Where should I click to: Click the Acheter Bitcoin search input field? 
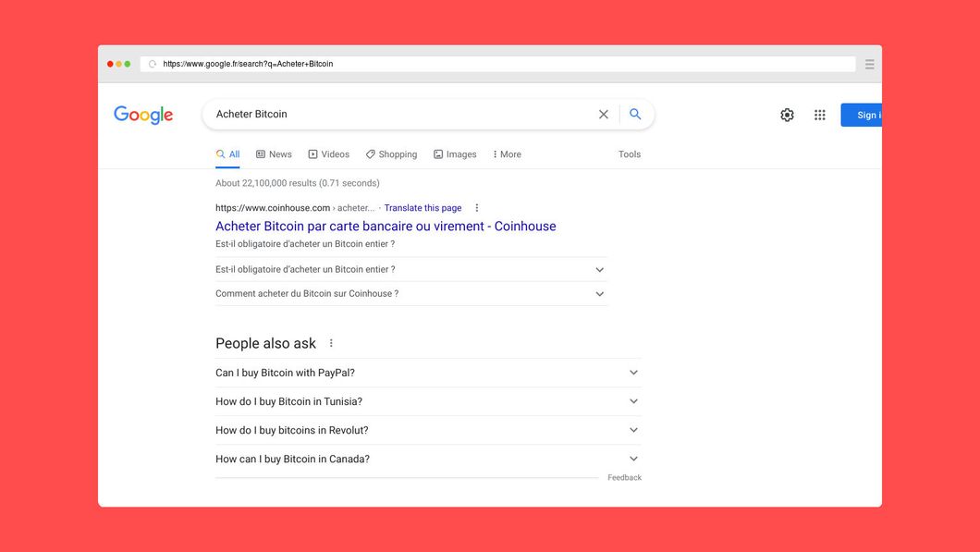click(x=400, y=115)
